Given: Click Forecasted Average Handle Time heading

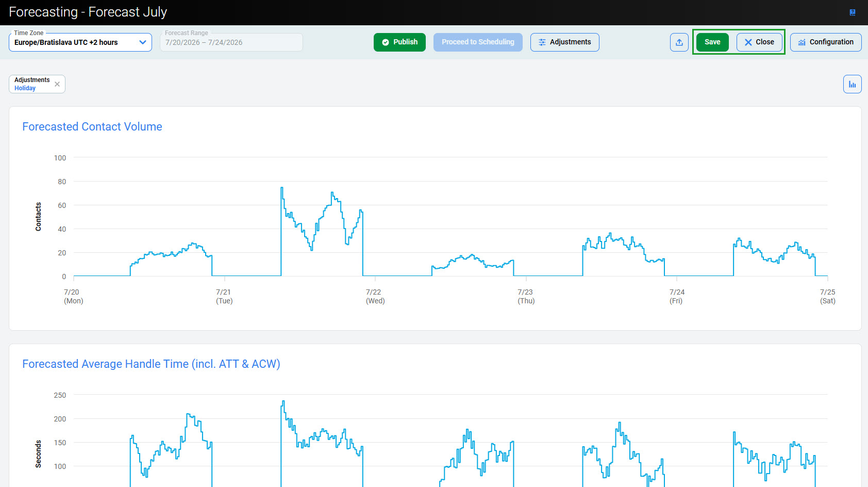Looking at the screenshot, I should coord(151,364).
